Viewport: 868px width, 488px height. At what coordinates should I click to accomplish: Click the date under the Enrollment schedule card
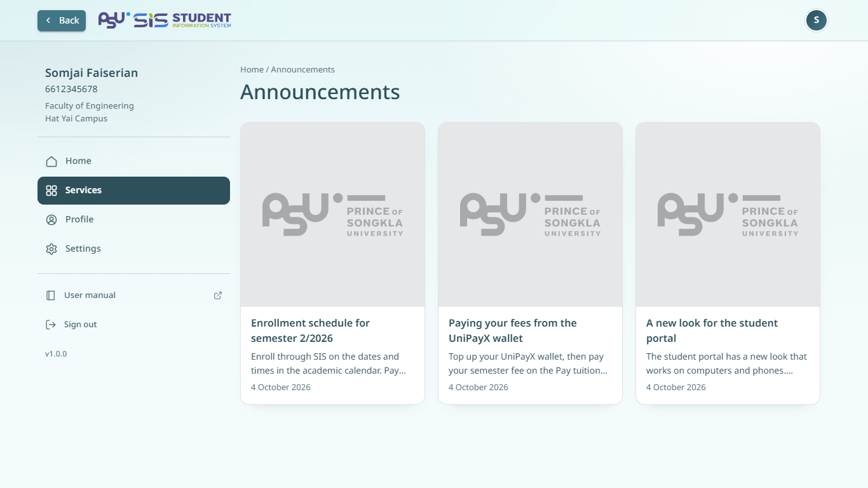[x=281, y=388]
